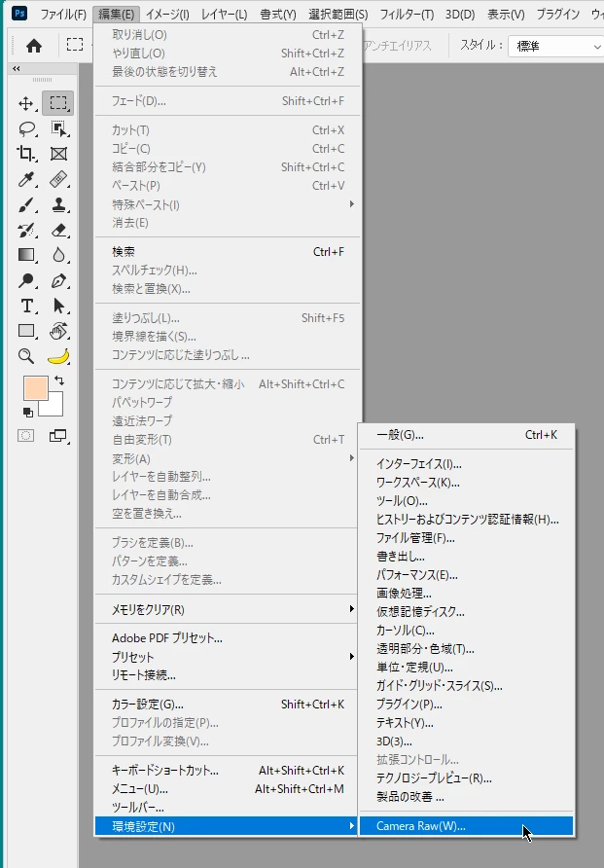Choose 仮想記憶ディスク... preferences
The image size is (604, 868).
(466, 612)
